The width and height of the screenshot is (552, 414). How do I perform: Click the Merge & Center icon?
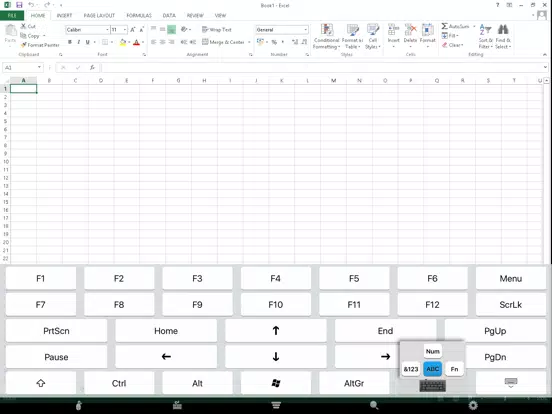point(205,42)
